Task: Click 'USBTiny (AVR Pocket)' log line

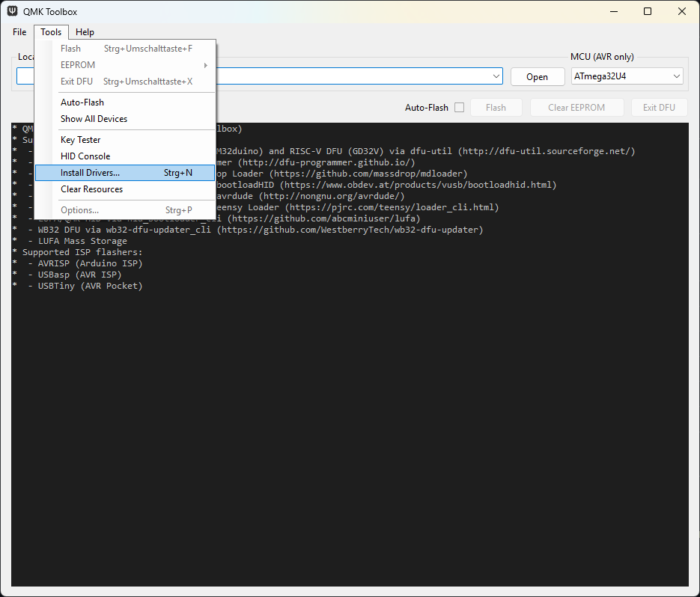Action: 90,286
